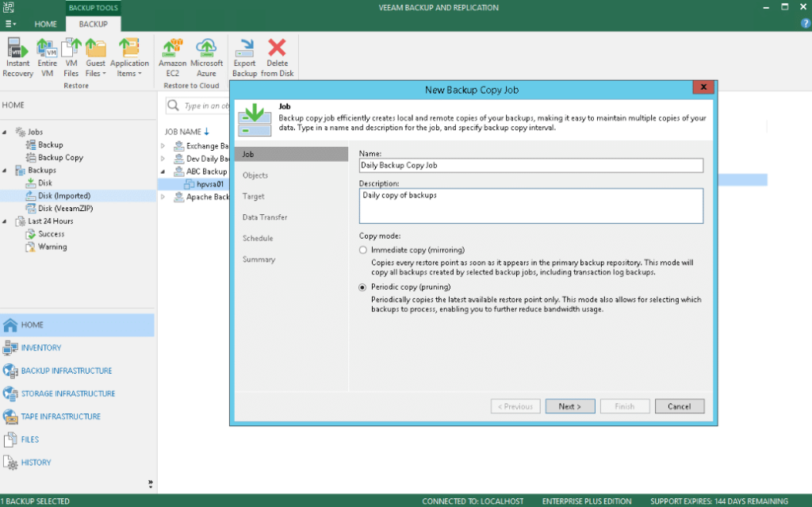
Task: Select Immediate copy (mirroring) mode
Action: point(362,249)
